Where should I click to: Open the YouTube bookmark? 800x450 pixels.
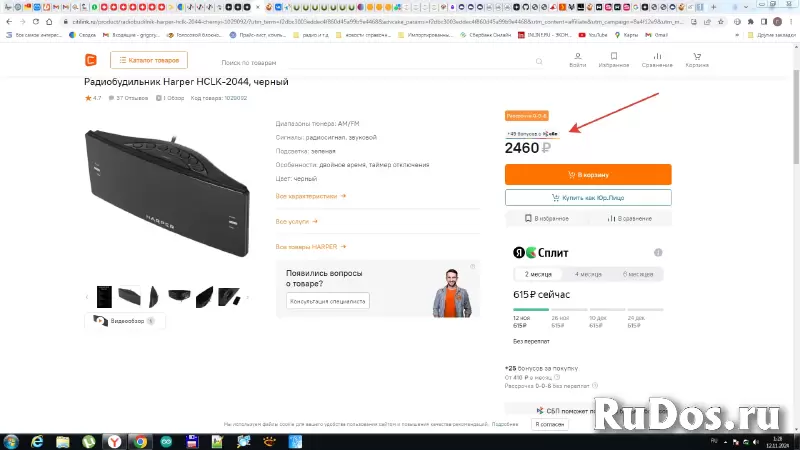click(593, 35)
